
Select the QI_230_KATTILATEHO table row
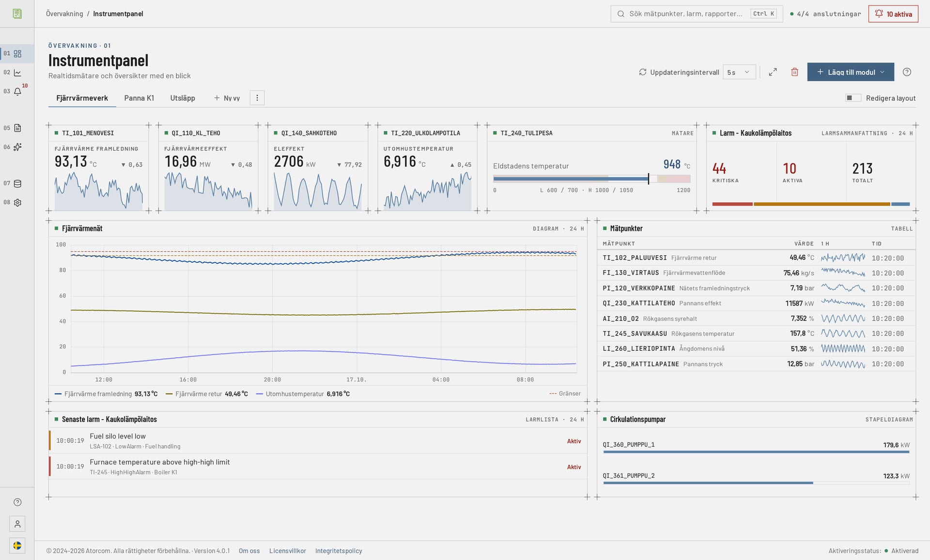coord(756,303)
